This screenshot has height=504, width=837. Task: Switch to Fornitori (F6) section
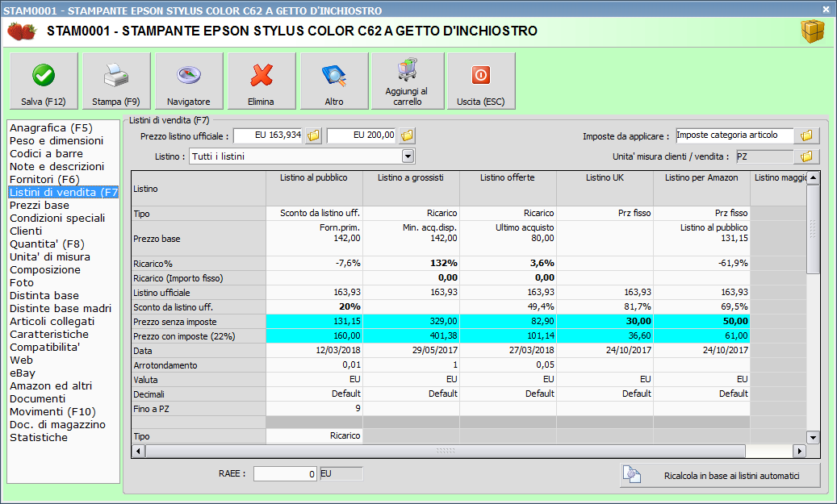coord(44,179)
